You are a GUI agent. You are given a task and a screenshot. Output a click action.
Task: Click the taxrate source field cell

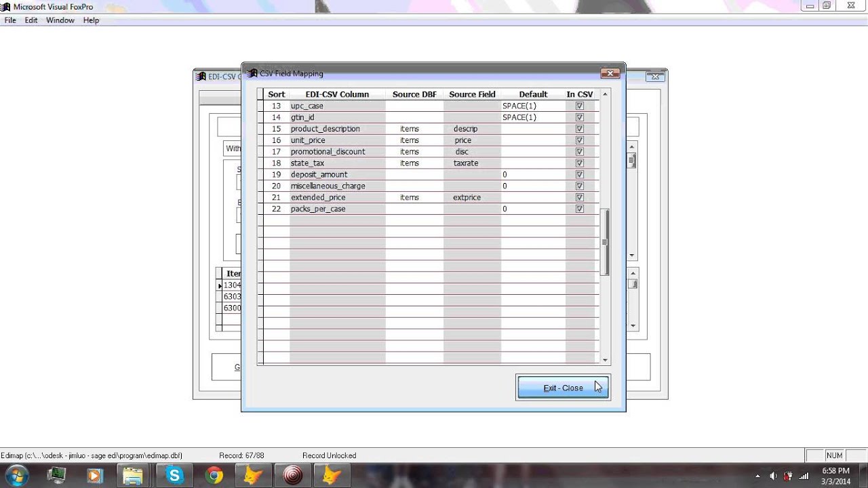[472, 163]
